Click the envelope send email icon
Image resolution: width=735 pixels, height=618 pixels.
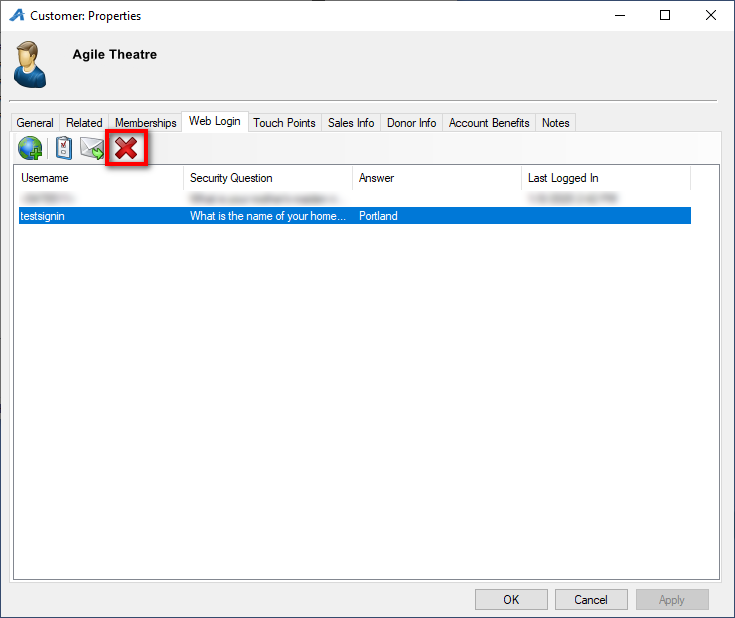click(x=93, y=149)
